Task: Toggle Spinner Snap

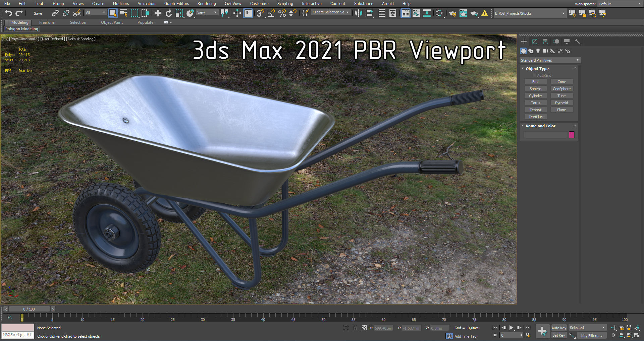Action: click(x=293, y=13)
